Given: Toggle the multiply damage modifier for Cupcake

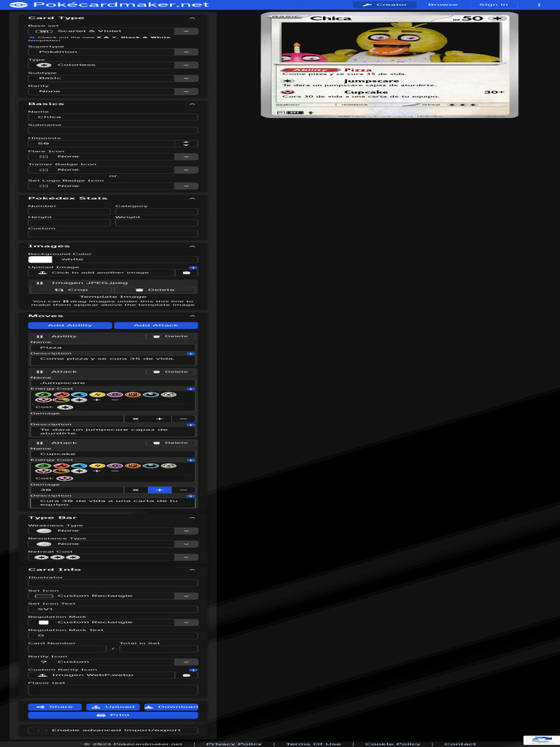Looking at the screenshot, I should (136, 490).
